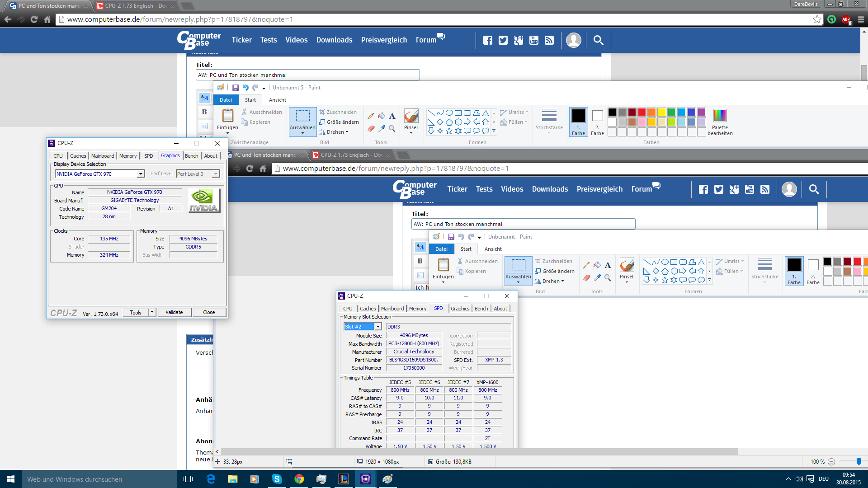Open Skype from the Windows taskbar

tap(277, 479)
